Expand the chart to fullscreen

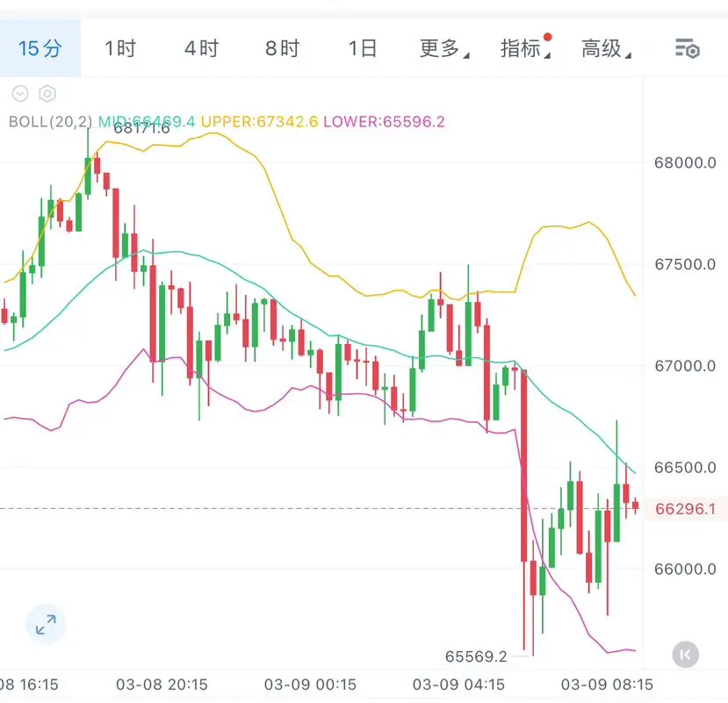[x=46, y=624]
